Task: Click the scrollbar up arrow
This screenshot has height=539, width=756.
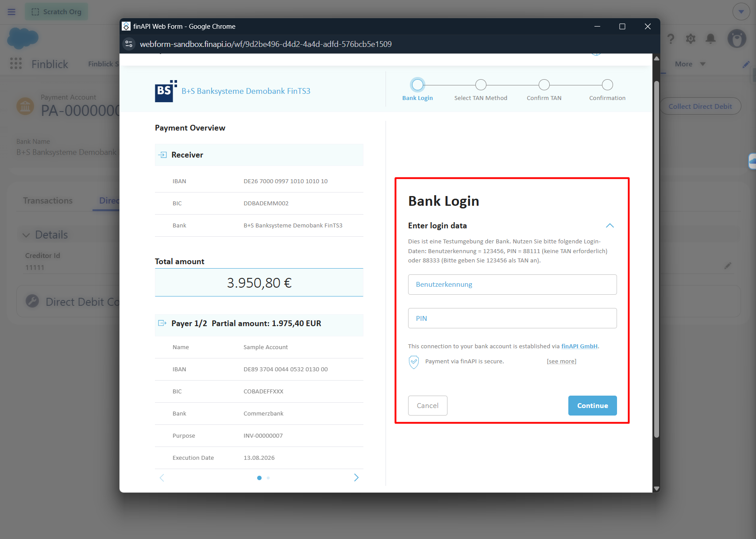Action: point(656,58)
